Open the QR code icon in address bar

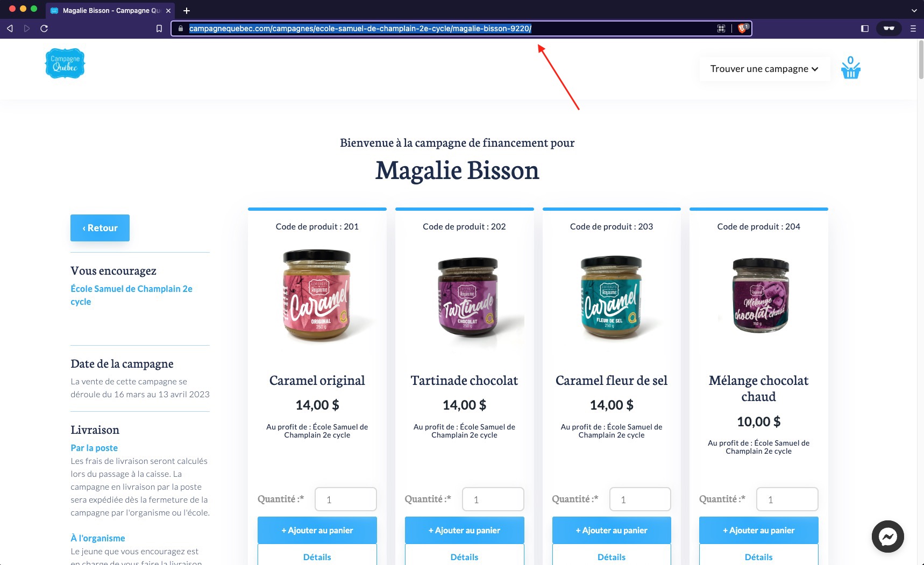[x=721, y=28]
